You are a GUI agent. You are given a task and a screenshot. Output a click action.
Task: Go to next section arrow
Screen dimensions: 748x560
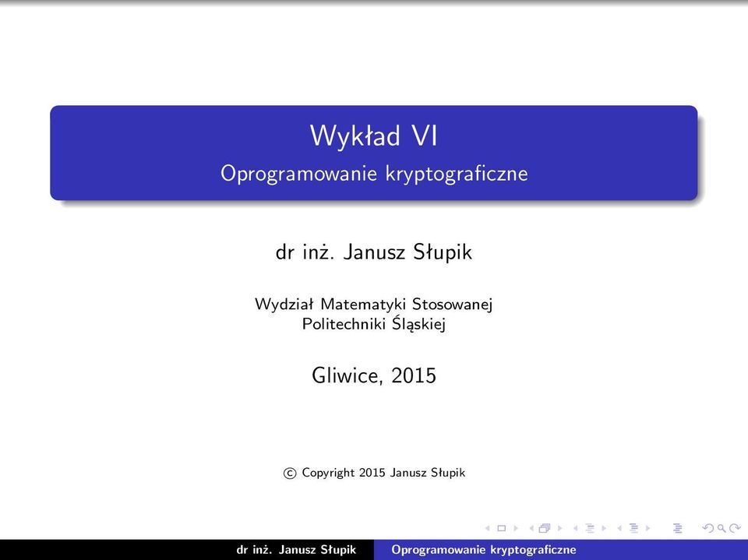[x=647, y=528]
